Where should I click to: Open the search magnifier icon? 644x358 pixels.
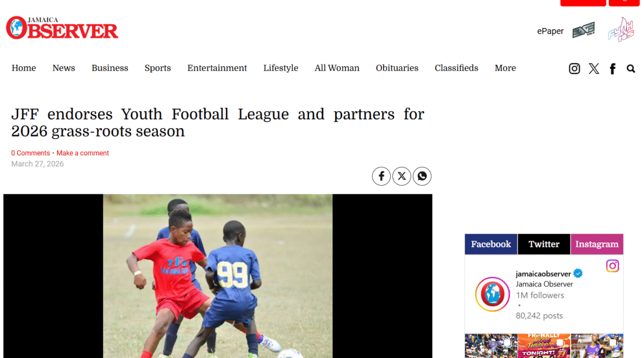click(631, 69)
